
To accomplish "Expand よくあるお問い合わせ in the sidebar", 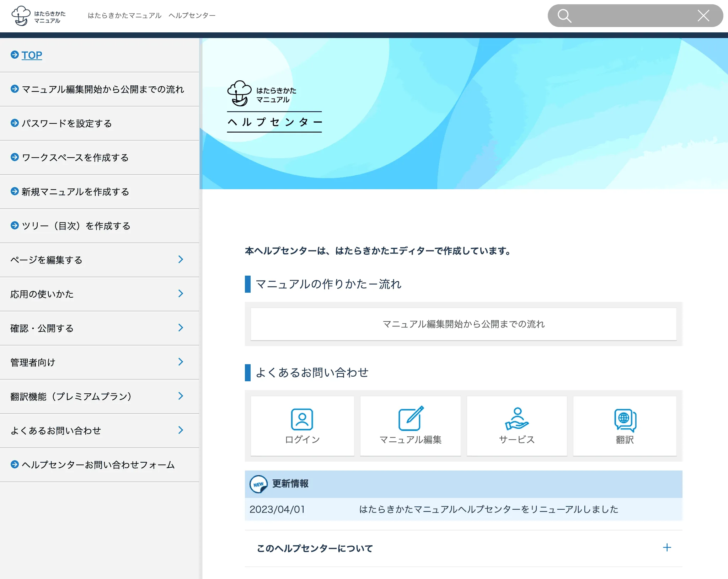I will click(181, 430).
